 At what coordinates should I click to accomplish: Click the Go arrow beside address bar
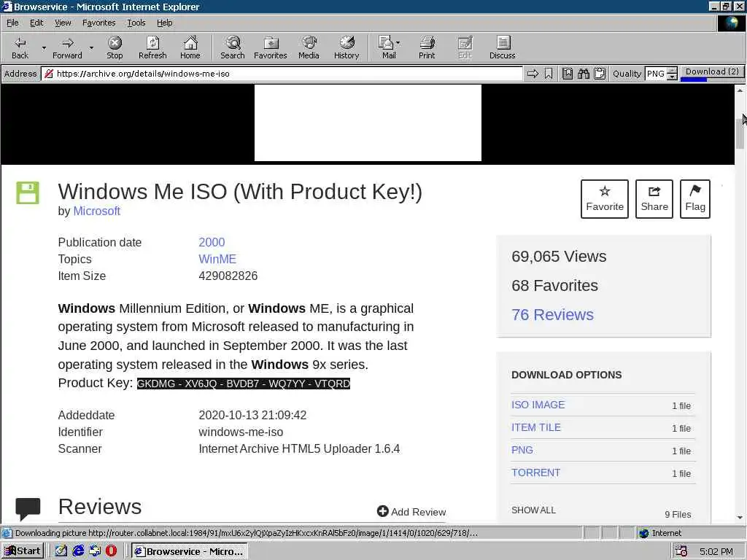tap(533, 74)
